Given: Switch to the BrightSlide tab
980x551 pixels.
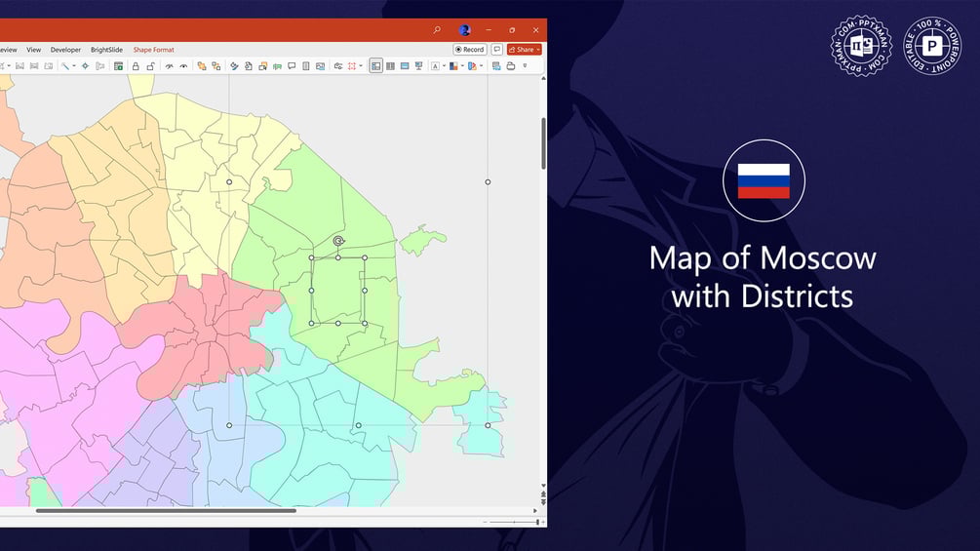Looking at the screenshot, I should 106,50.
